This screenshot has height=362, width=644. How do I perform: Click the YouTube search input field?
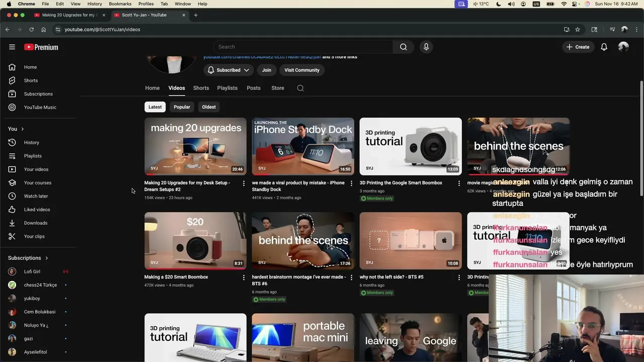(303, 47)
